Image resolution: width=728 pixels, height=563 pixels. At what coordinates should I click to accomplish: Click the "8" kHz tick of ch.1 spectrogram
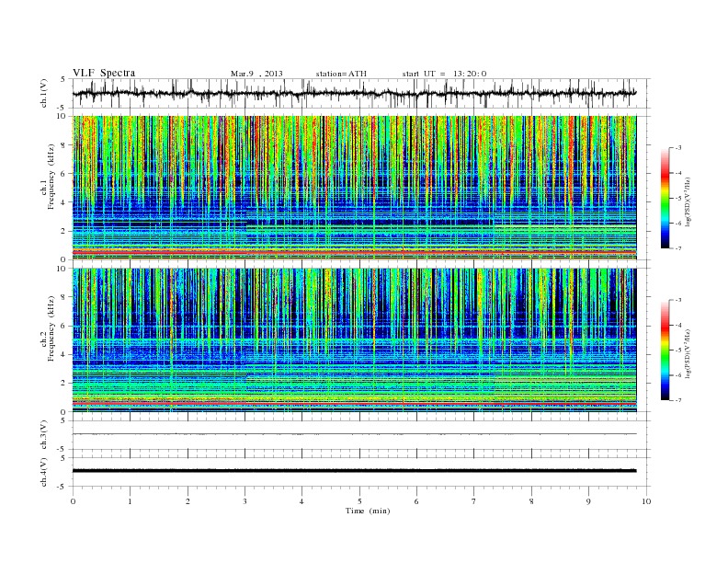(x=64, y=145)
